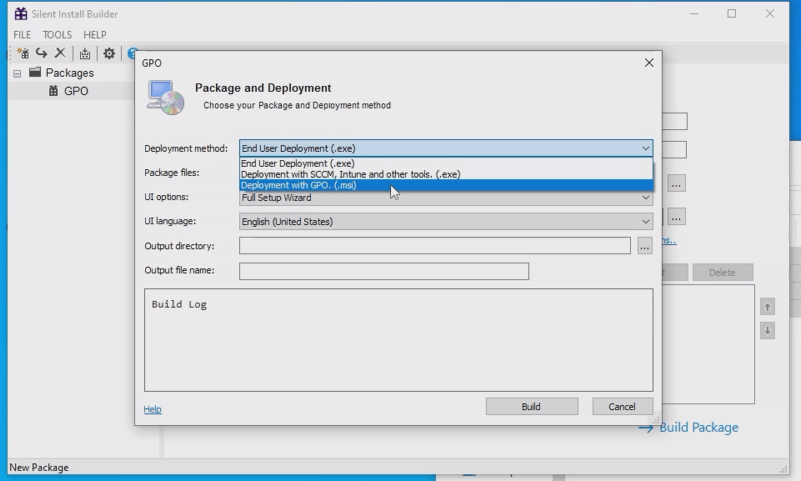Click the blue help toolbar icon
This screenshot has width=801, height=481.
[x=132, y=53]
